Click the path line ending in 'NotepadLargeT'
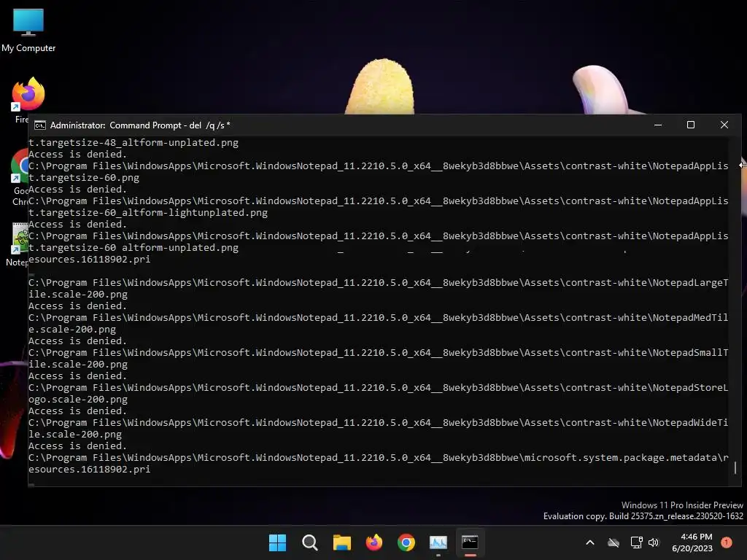The width and height of the screenshot is (747, 560). tap(379, 282)
